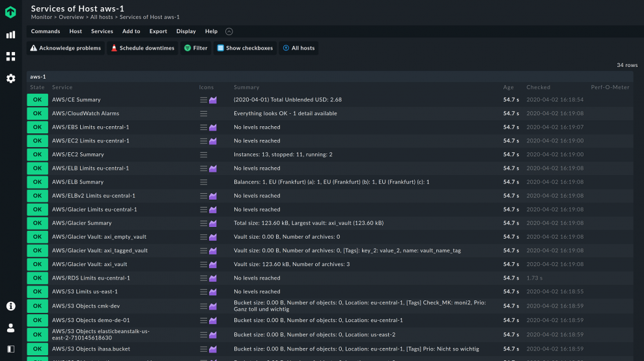Image resolution: width=644 pixels, height=361 pixels.
Task: Open the Customize grid sidebar icon
Action: pos(10,56)
